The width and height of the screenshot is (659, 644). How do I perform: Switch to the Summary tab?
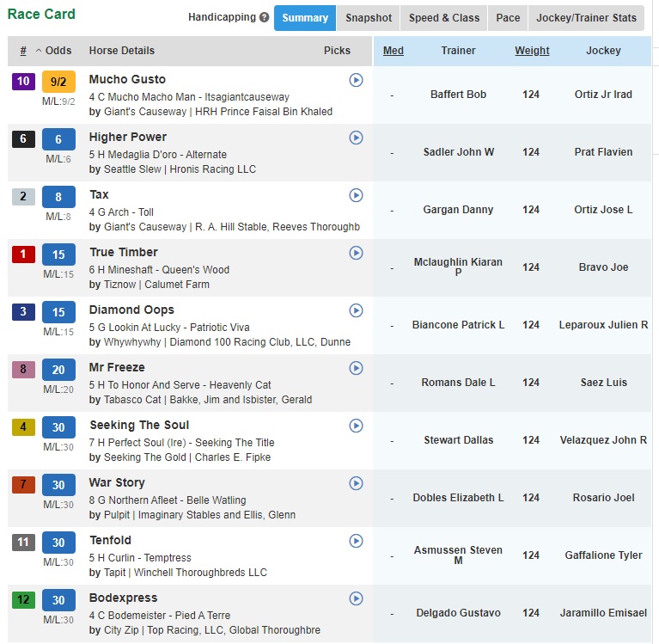point(305,18)
